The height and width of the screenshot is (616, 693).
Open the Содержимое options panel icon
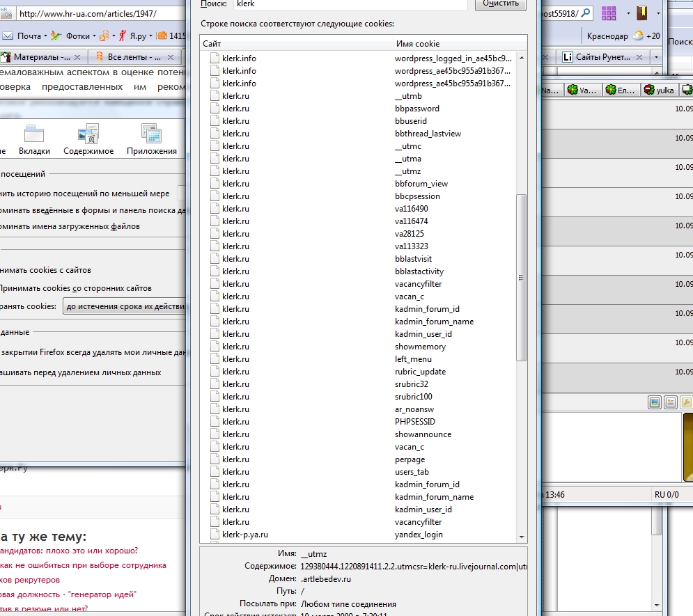[x=88, y=134]
